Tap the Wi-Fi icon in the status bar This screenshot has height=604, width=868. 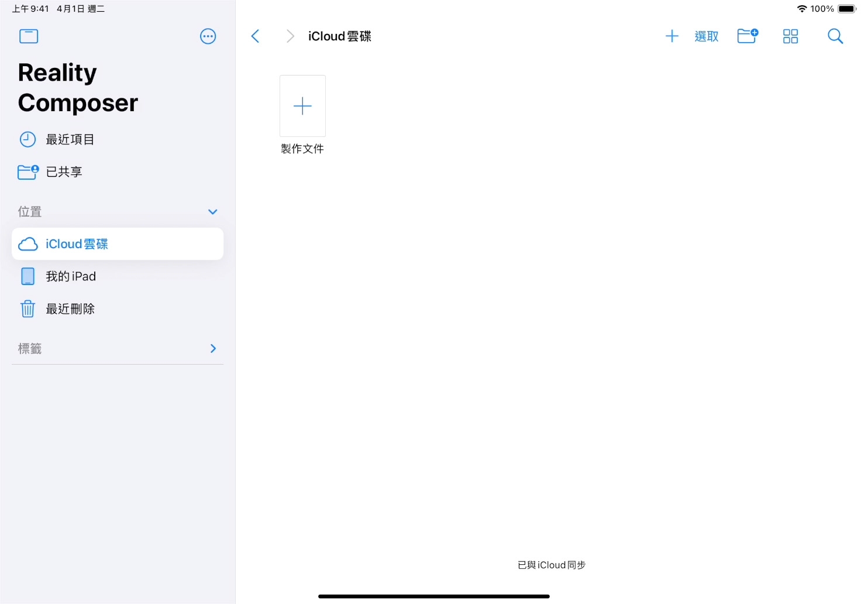(802, 9)
